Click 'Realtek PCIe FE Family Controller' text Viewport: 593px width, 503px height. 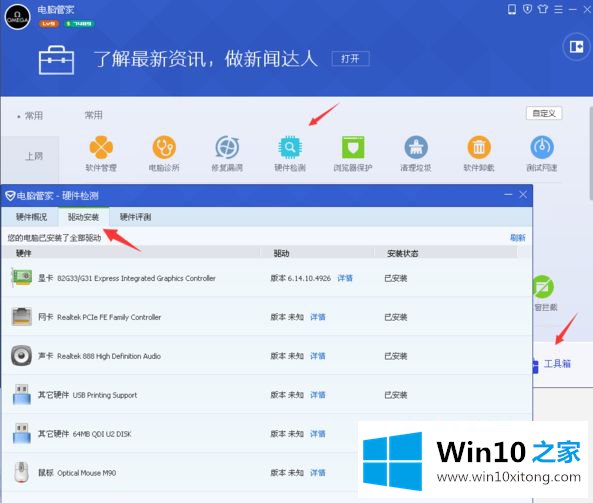click(x=109, y=317)
